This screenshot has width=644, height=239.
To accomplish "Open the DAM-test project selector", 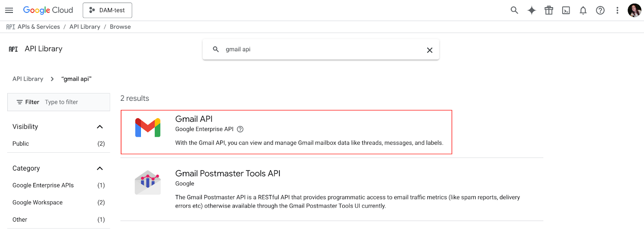I will click(x=107, y=10).
